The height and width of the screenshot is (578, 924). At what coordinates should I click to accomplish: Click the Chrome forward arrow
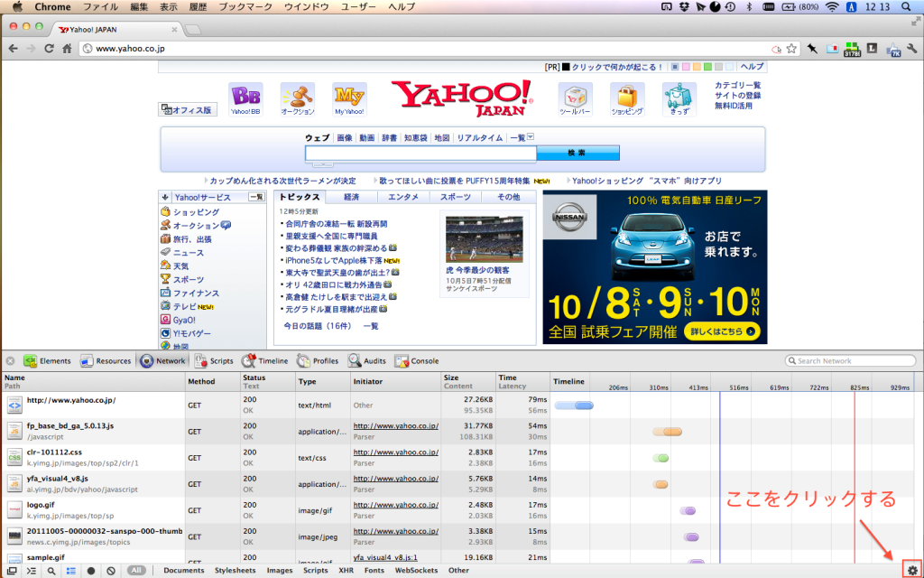32,49
